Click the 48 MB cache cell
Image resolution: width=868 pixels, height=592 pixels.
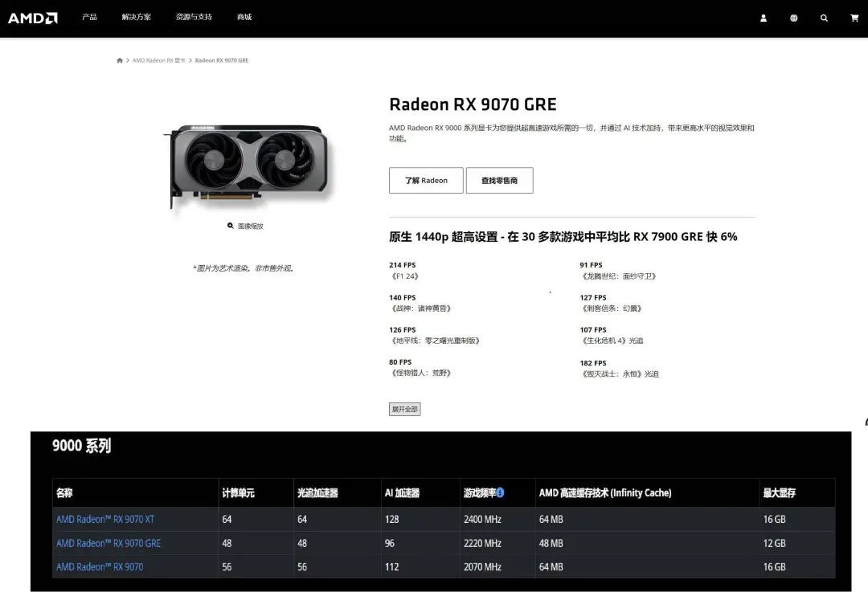point(551,543)
